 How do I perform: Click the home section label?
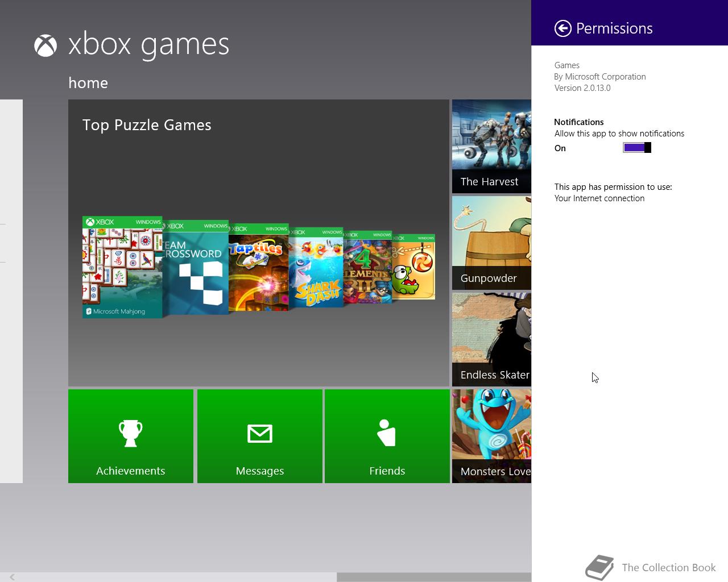click(88, 83)
